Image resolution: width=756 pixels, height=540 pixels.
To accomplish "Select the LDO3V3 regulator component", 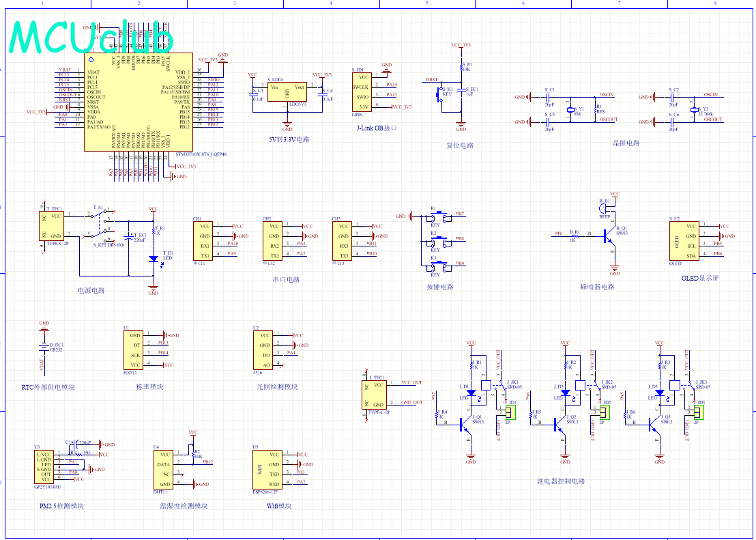I will (287, 91).
